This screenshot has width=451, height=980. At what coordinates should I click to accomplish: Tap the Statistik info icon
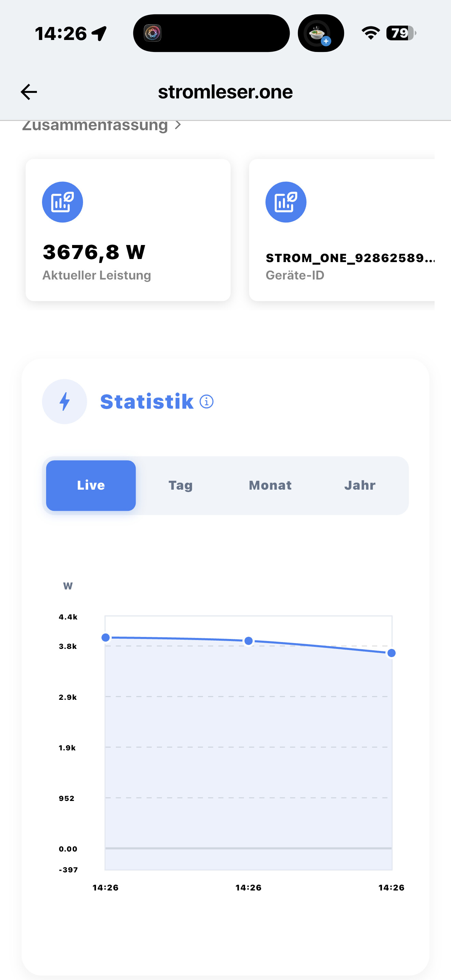(x=206, y=401)
